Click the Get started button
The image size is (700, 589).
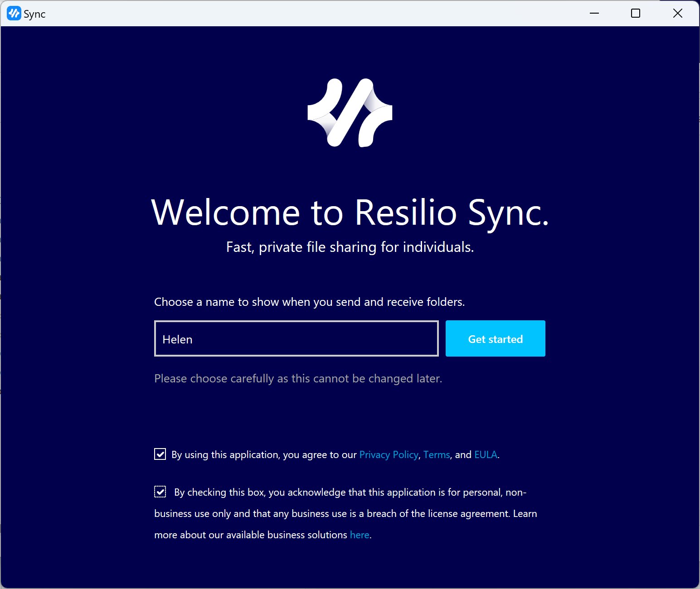pyautogui.click(x=495, y=338)
